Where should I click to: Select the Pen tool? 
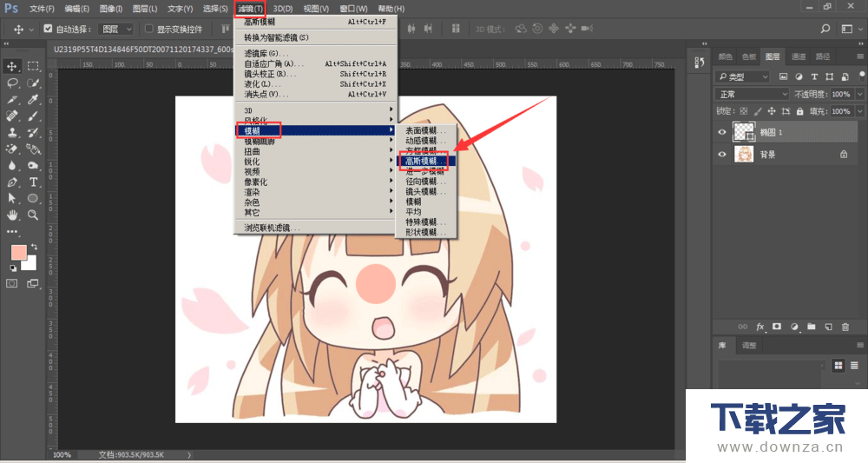click(11, 182)
